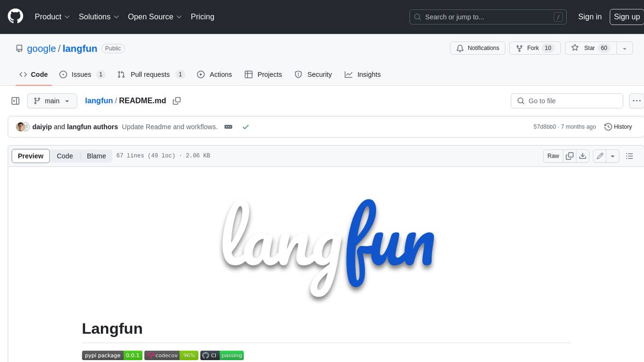Open the Update Readme and workflows commit

pyautogui.click(x=170, y=127)
